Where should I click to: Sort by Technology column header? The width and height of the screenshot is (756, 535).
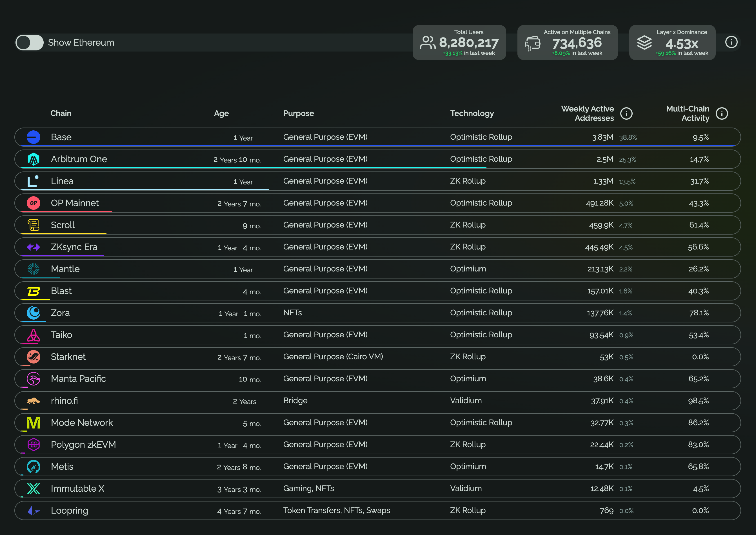[472, 113]
